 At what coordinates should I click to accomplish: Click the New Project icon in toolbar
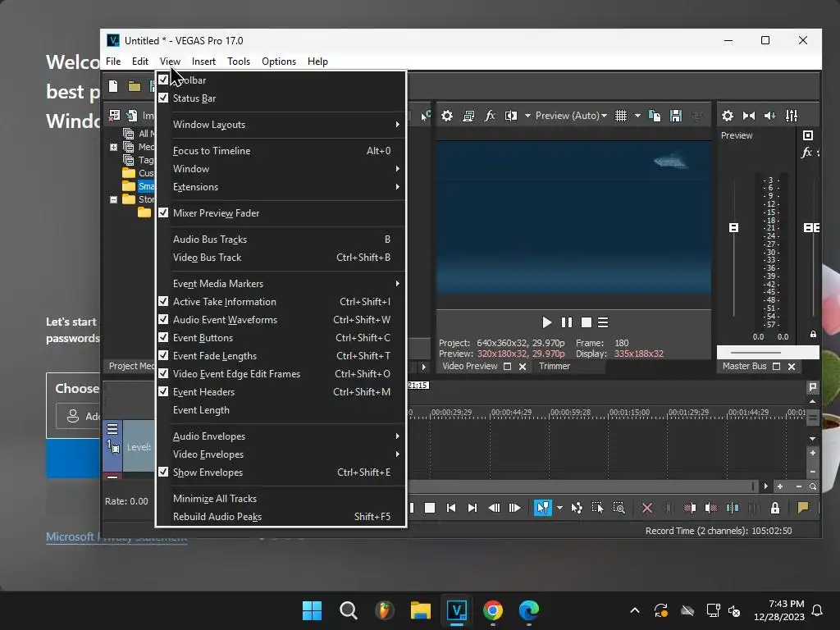click(x=113, y=86)
